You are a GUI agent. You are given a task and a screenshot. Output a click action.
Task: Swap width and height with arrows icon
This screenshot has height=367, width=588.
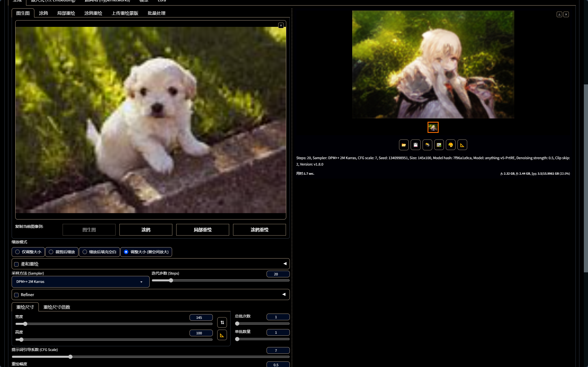pyautogui.click(x=222, y=322)
